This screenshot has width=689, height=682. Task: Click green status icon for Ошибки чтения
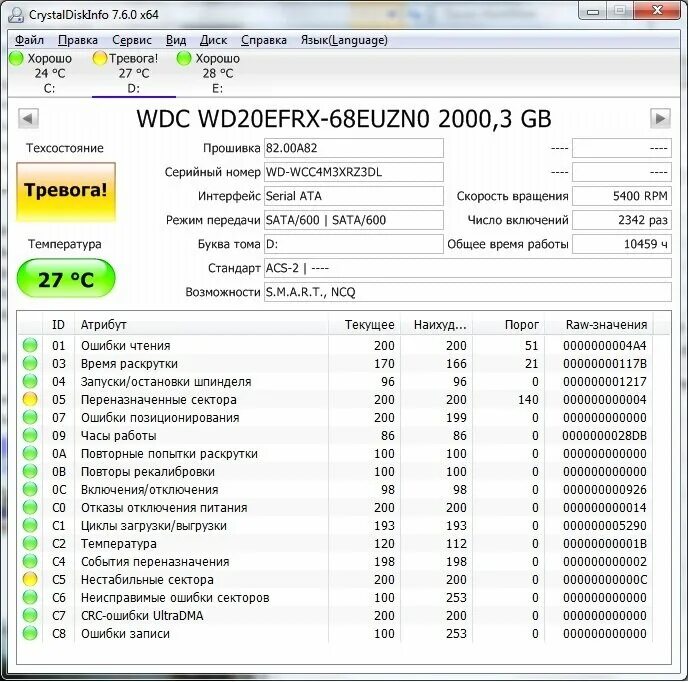tap(30, 345)
